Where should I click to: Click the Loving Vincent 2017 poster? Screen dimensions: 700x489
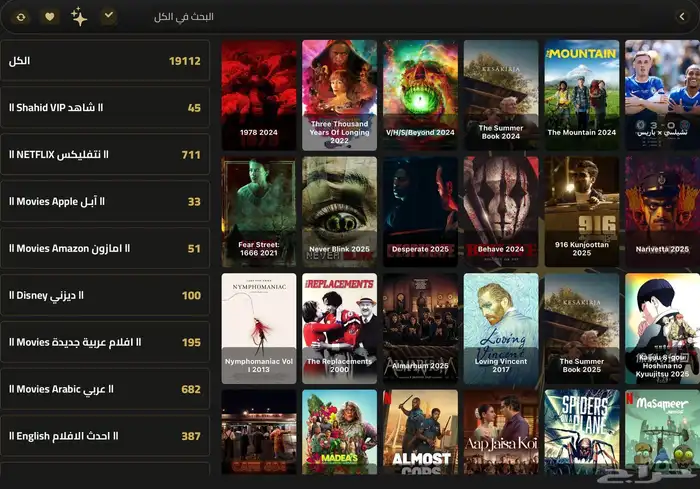click(x=500, y=327)
